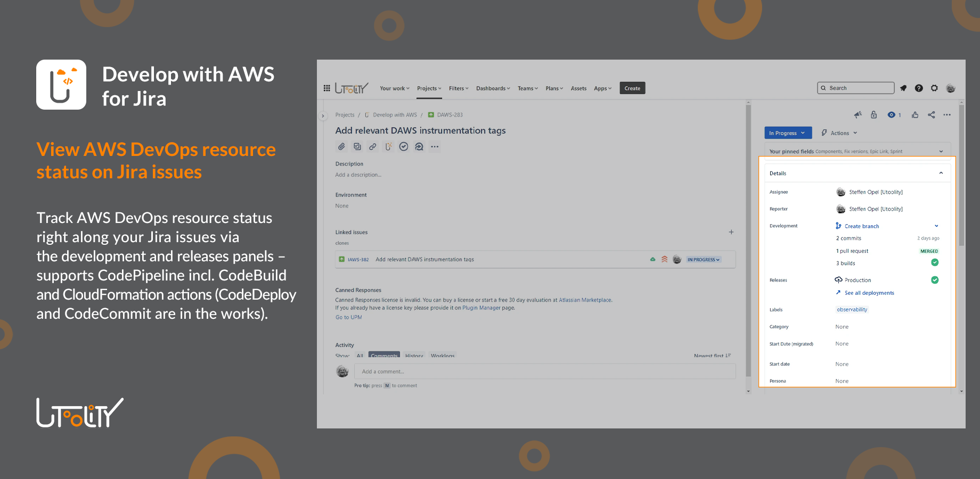Click the assignee avatar on IAWS-382 row

pyautogui.click(x=677, y=260)
